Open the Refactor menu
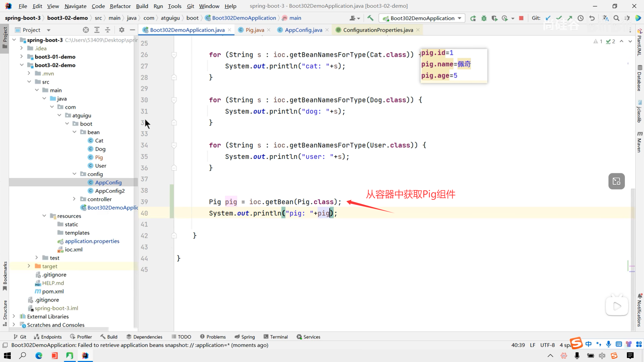The height and width of the screenshot is (362, 644). pos(120,6)
